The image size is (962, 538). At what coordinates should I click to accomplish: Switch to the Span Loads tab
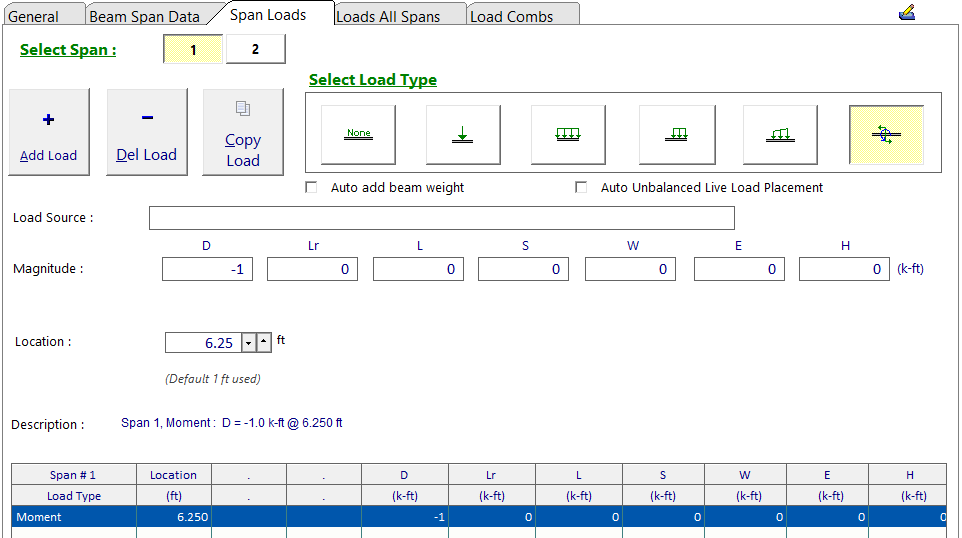point(268,15)
